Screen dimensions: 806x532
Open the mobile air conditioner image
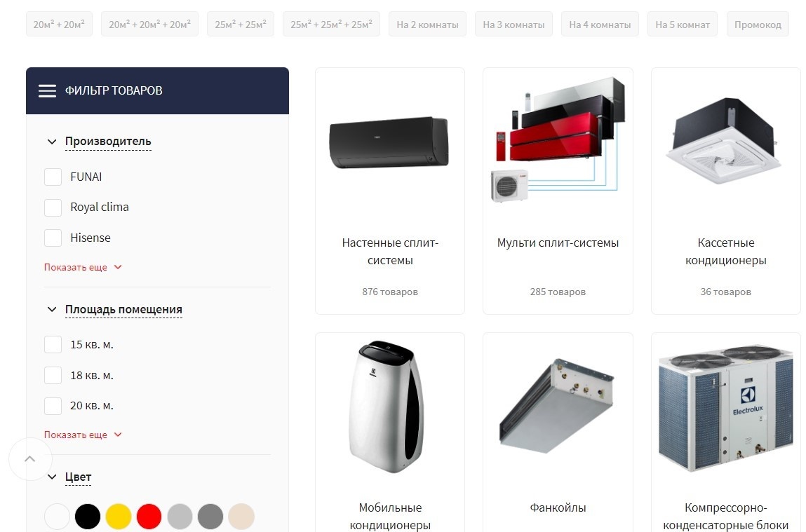click(387, 407)
